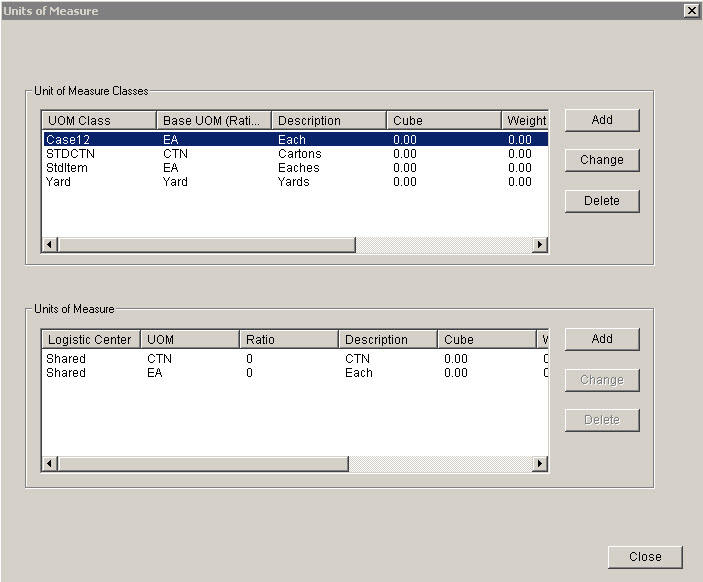This screenshot has height=582, width=703.
Task: Click left scroll arrow in Units of Measure list
Action: click(x=49, y=464)
